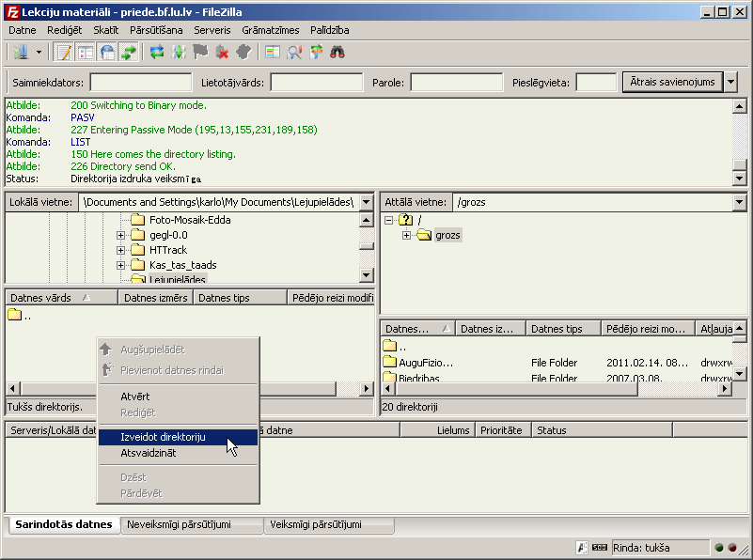Toggle processing of the transfer queue

(x=179, y=52)
